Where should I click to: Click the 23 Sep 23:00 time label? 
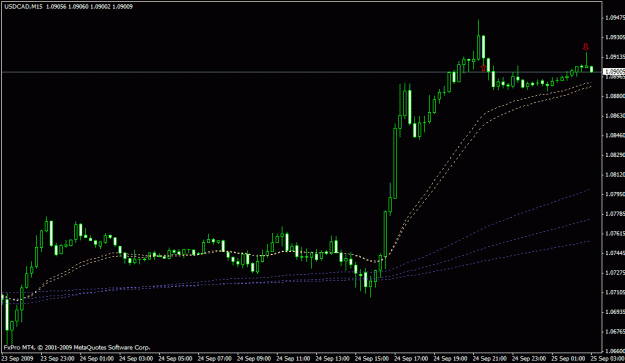[x=57, y=359]
